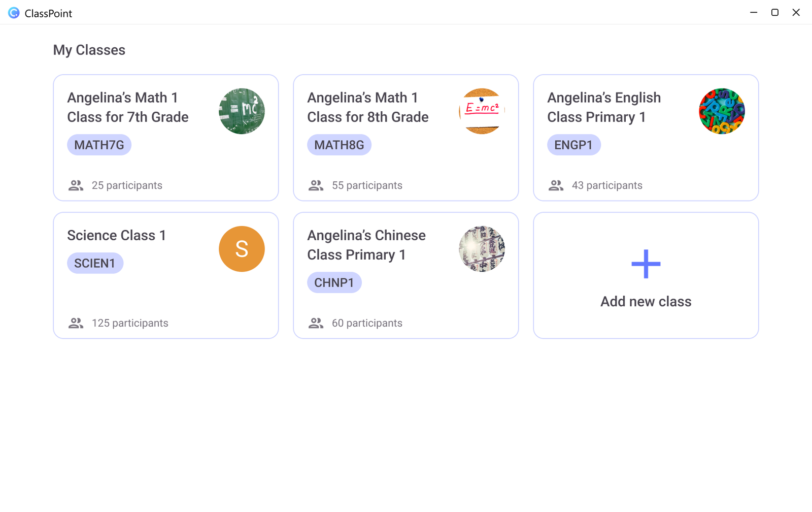
Task: Select the MATH8G class code badge
Action: coord(339,145)
